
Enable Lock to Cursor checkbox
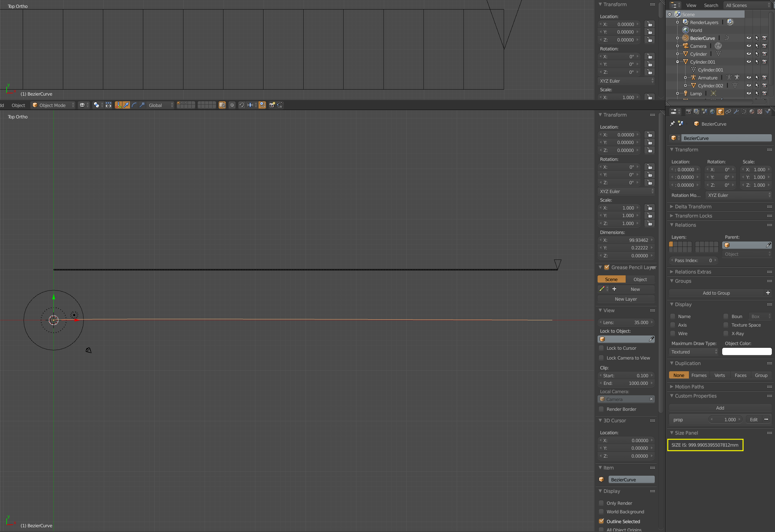601,348
